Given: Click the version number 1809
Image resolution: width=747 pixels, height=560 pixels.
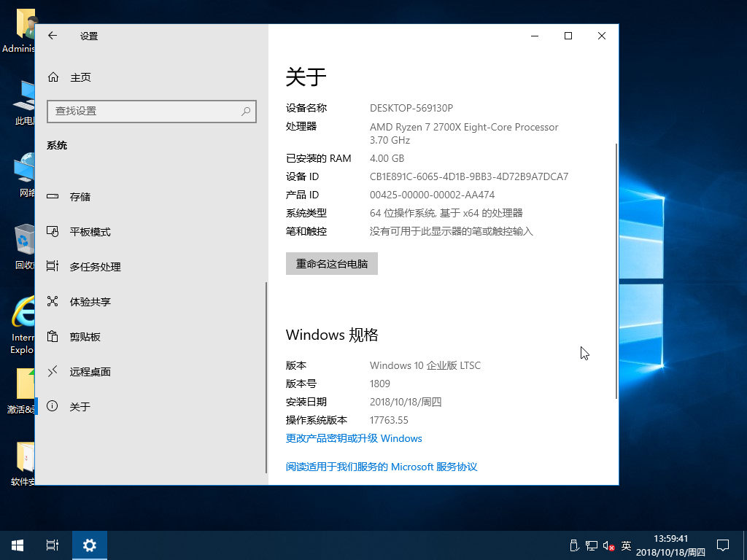Looking at the screenshot, I should 379,384.
